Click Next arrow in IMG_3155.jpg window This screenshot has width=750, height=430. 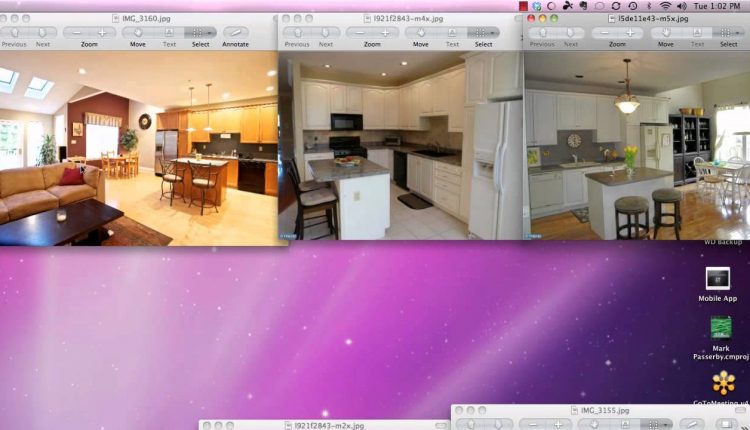tap(498, 424)
